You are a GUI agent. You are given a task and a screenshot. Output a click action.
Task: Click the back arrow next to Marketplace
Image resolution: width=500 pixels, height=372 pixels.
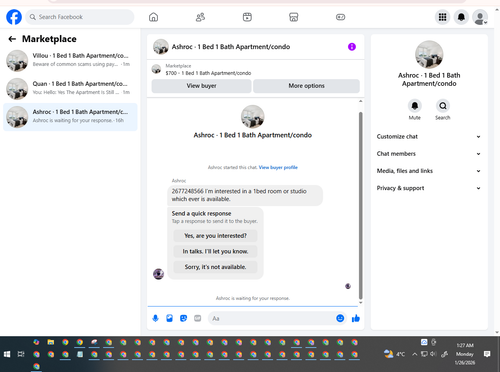(12, 39)
